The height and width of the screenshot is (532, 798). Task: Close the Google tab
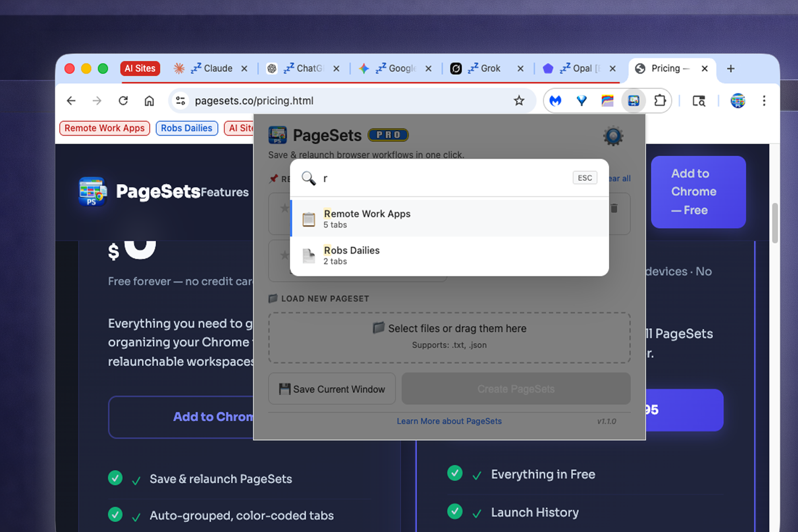click(x=428, y=69)
